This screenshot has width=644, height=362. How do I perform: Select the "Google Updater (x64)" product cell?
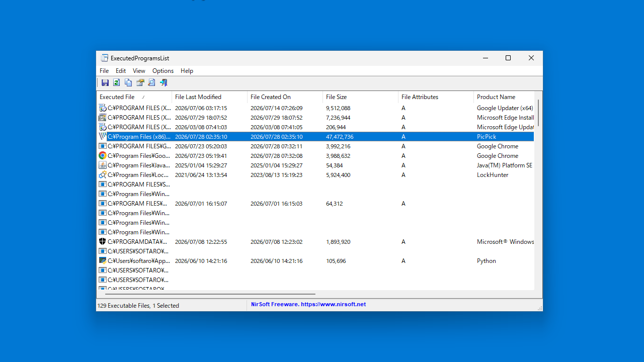click(505, 108)
